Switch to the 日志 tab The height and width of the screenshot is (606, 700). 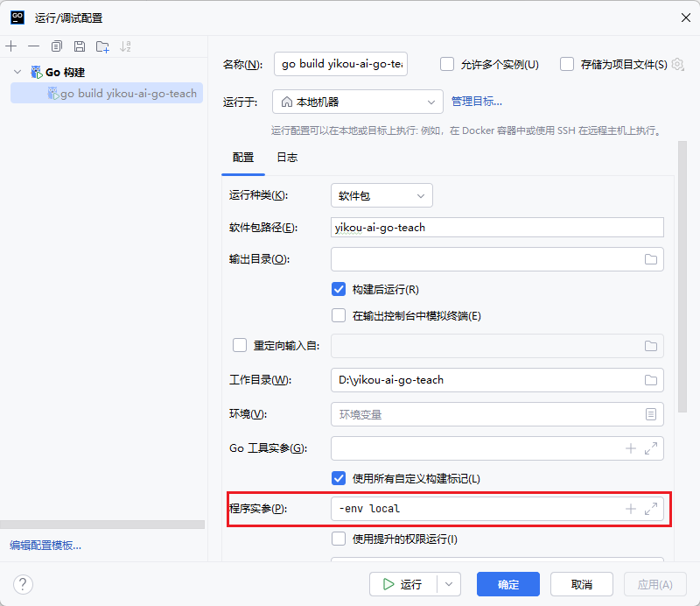287,158
